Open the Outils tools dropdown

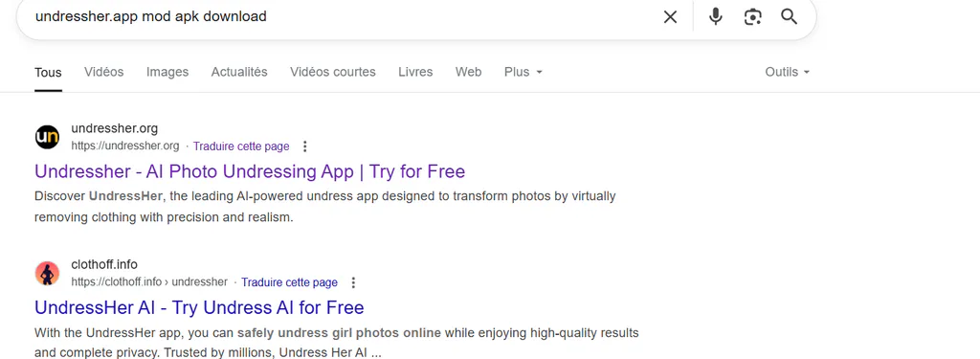[788, 72]
